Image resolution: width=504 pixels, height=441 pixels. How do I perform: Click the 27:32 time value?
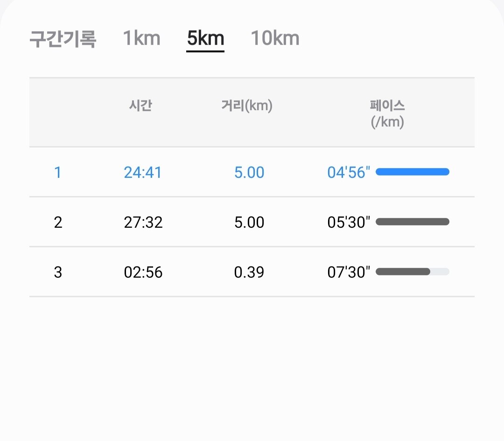[143, 222]
